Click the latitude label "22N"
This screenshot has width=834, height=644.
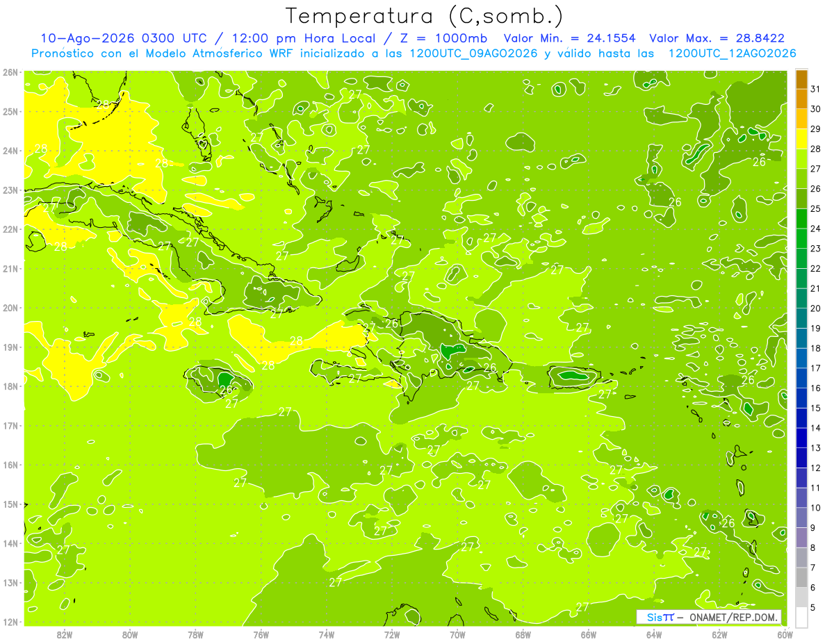pyautogui.click(x=10, y=229)
